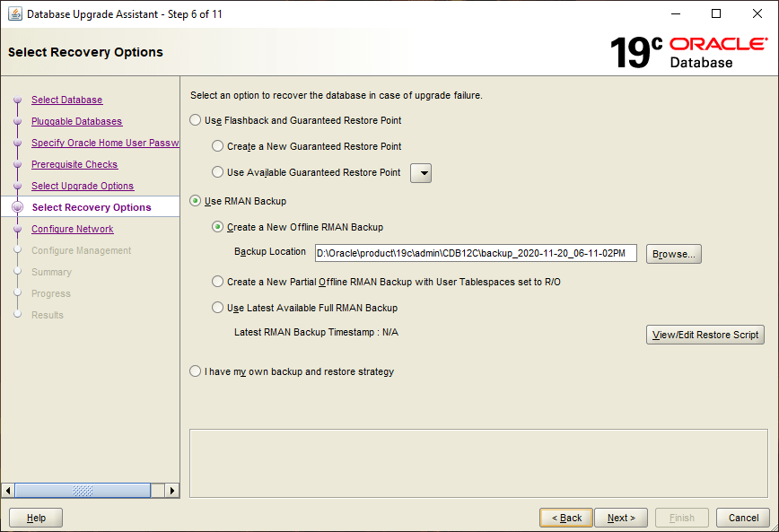
Task: Return to the Prerequisite Checks step
Action: point(74,164)
